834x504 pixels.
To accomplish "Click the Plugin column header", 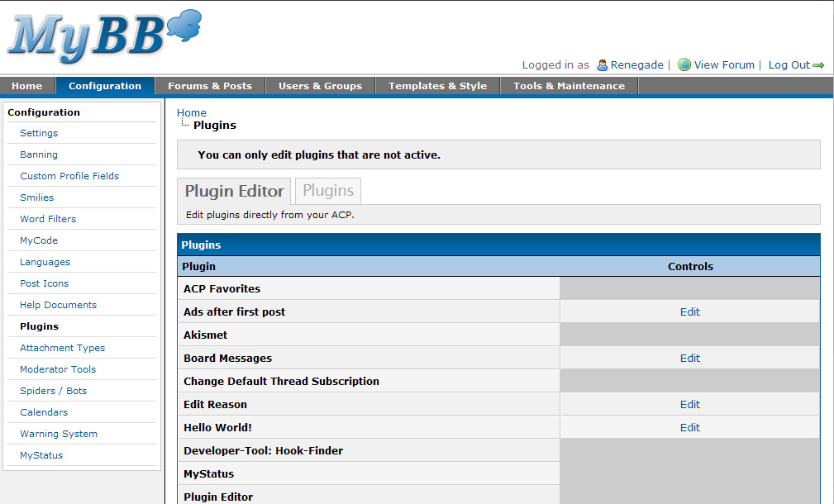I will pyautogui.click(x=199, y=266).
